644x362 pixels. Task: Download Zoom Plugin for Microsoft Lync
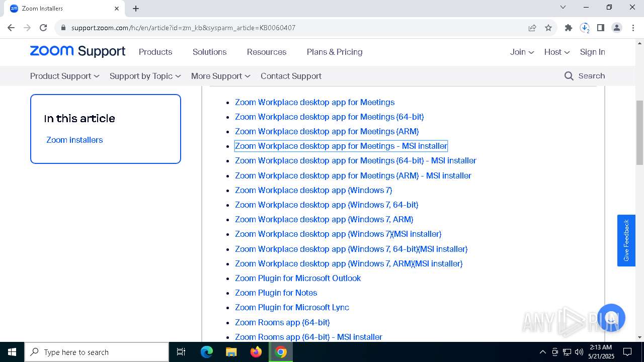click(292, 307)
